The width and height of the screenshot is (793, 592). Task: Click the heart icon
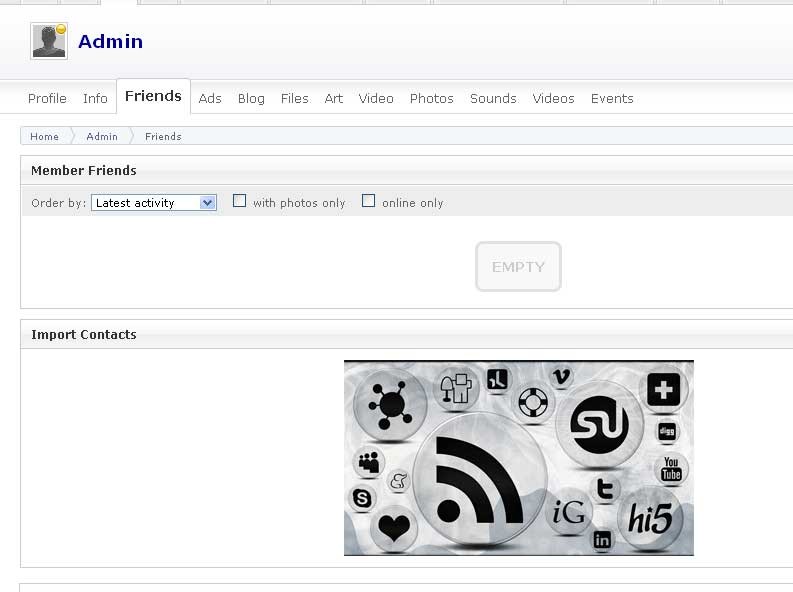pos(394,527)
